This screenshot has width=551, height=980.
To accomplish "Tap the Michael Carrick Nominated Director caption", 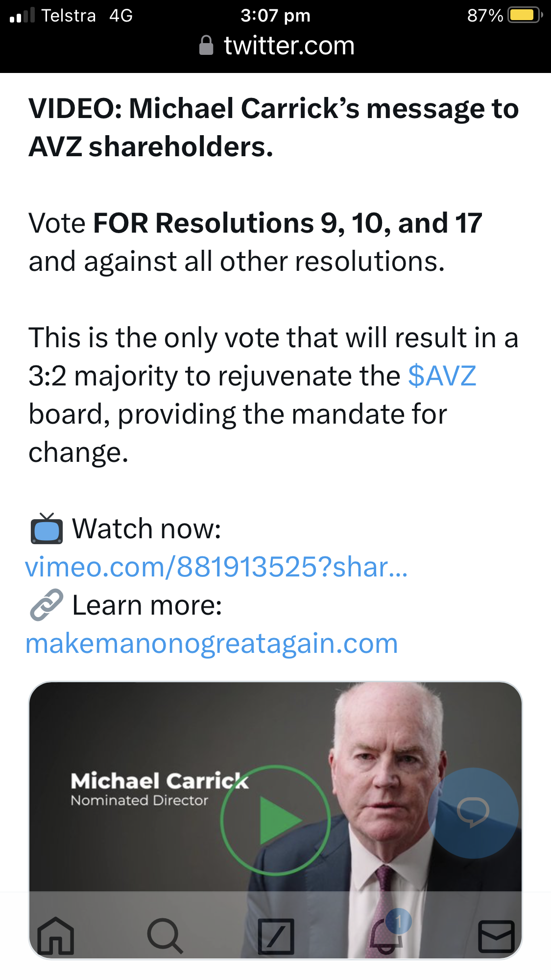I will [x=160, y=789].
